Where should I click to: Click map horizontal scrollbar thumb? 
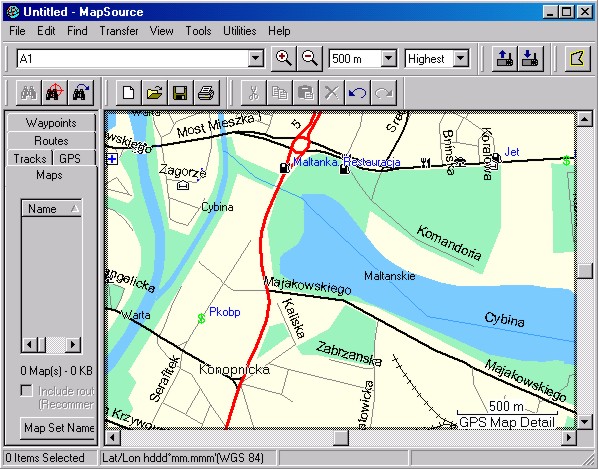tap(341, 437)
